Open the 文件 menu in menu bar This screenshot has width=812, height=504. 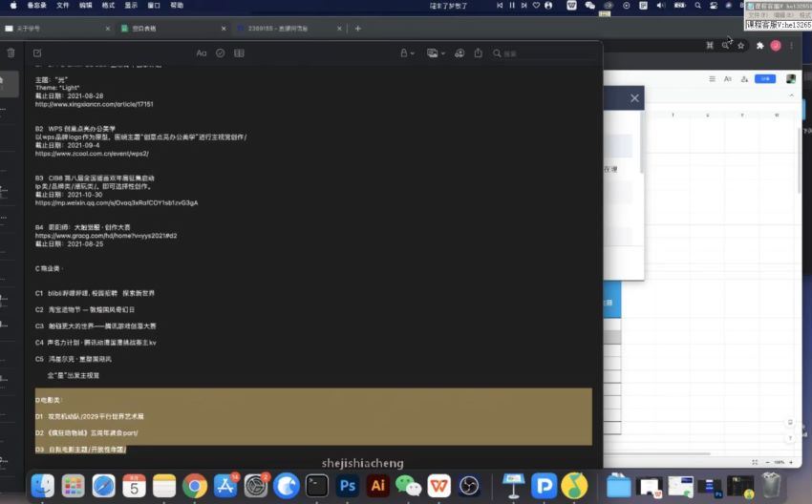(63, 5)
